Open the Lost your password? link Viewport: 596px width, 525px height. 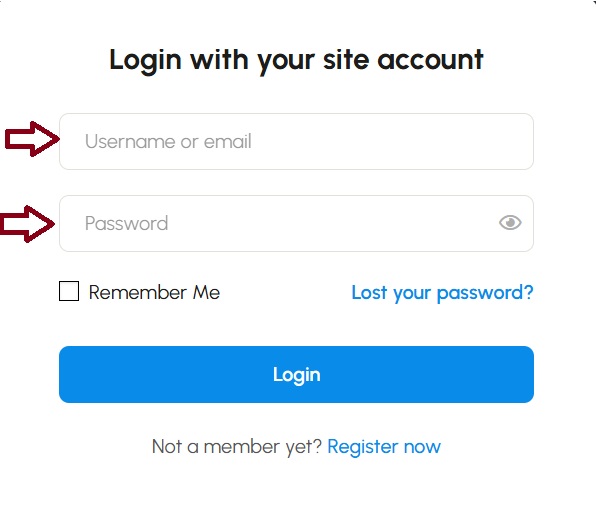click(442, 293)
